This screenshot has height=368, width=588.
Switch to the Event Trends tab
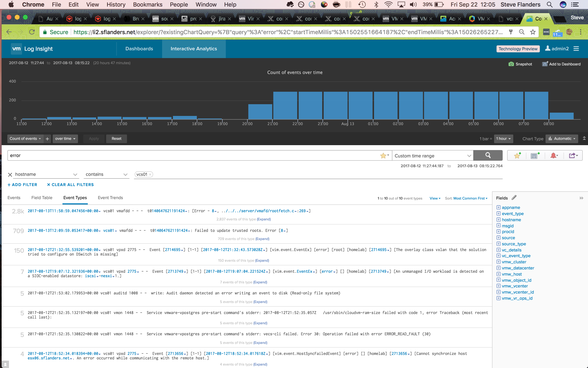tap(110, 198)
